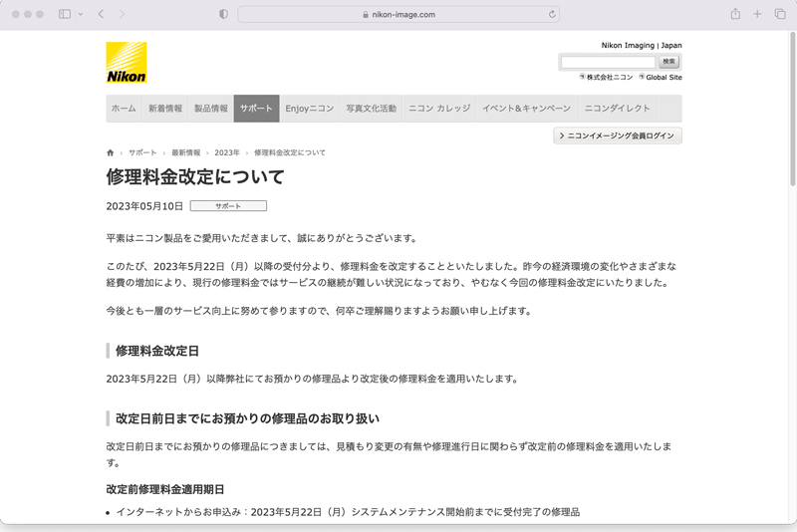The width and height of the screenshot is (797, 532).
Task: Click the 改定前修理料金適用期日 subheading
Action: pos(165,489)
